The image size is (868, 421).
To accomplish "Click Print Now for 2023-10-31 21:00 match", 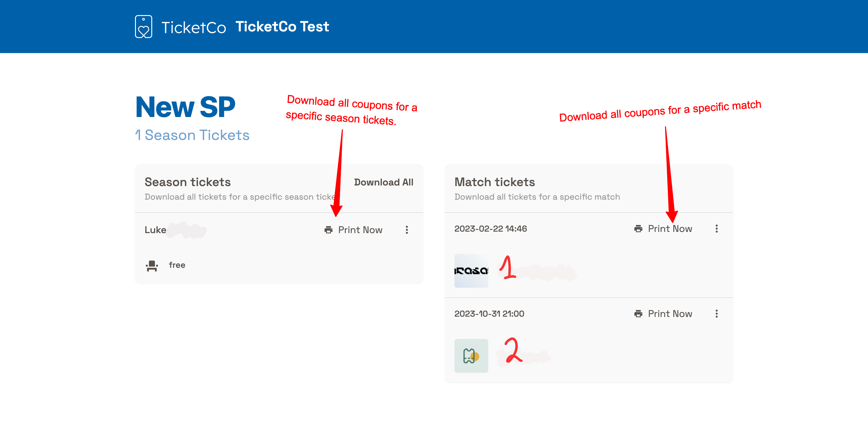I will point(669,314).
